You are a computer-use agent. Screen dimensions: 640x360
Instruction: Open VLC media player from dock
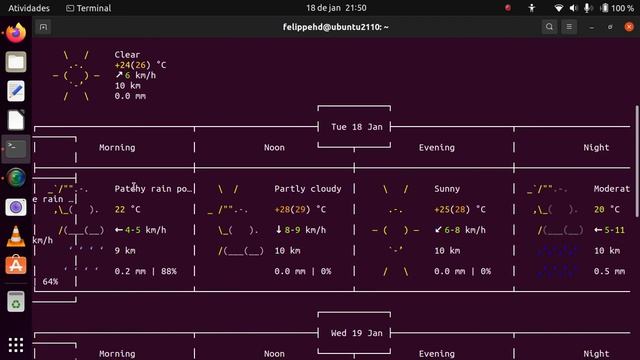coord(16,236)
